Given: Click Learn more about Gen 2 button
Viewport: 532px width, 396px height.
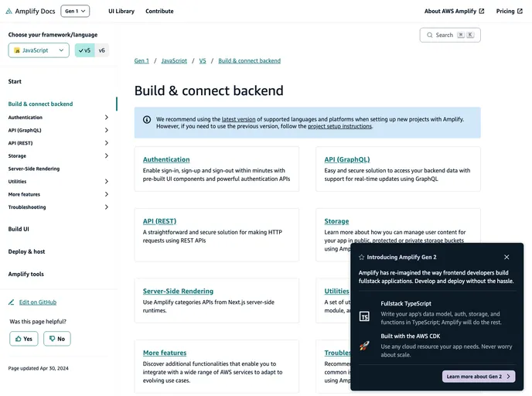Looking at the screenshot, I should pyautogui.click(x=479, y=377).
